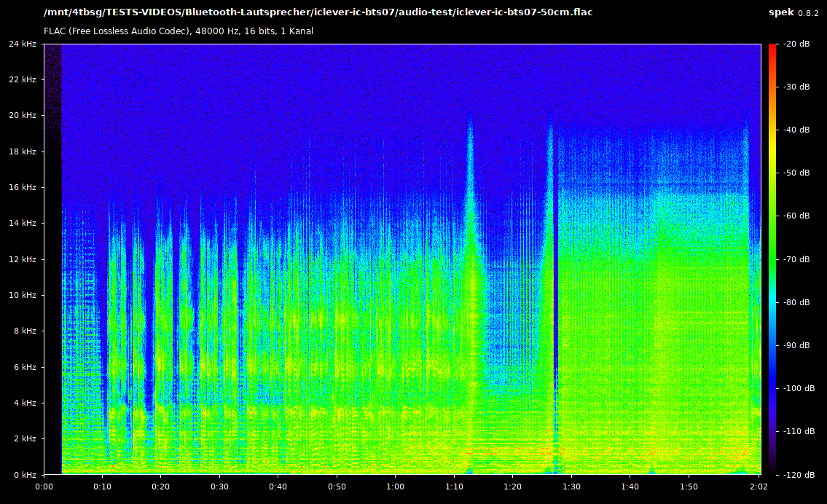Screen dimensions: 827x504
Task: Click the -40 dB scale label
Action: [x=797, y=130]
